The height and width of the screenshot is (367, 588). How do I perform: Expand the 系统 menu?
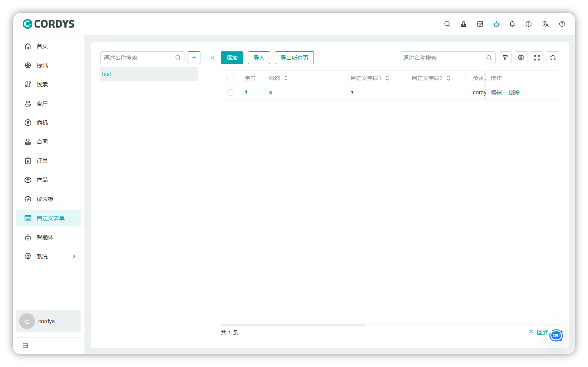click(49, 256)
